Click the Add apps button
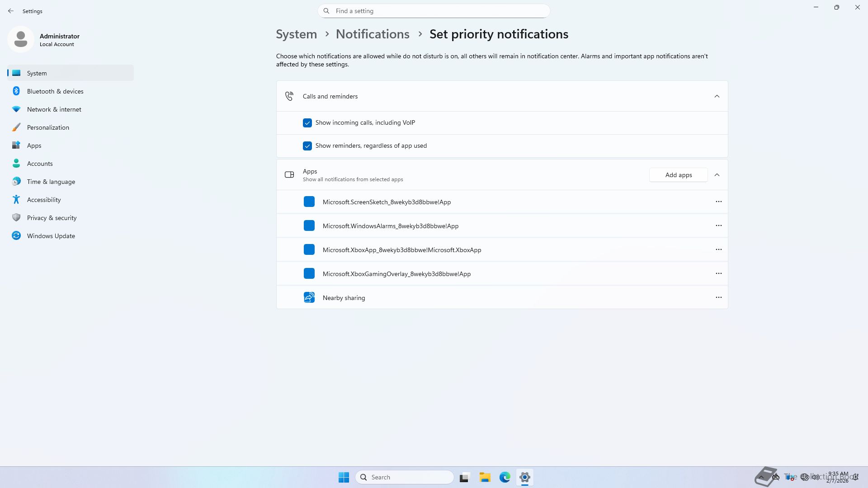The image size is (868, 488). click(x=678, y=175)
